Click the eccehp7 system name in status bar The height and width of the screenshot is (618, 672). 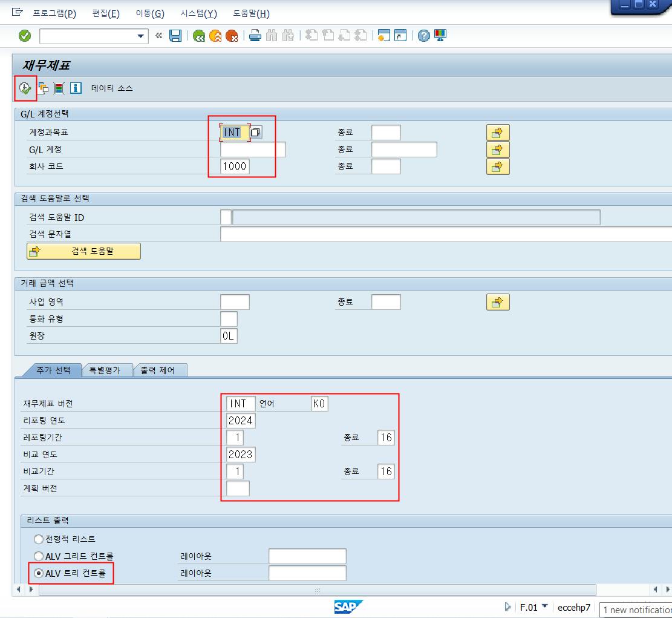pyautogui.click(x=574, y=607)
